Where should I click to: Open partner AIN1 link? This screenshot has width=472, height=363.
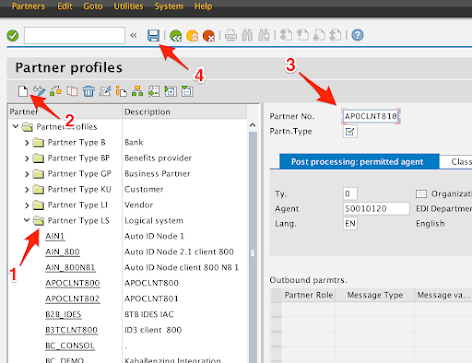click(x=55, y=236)
